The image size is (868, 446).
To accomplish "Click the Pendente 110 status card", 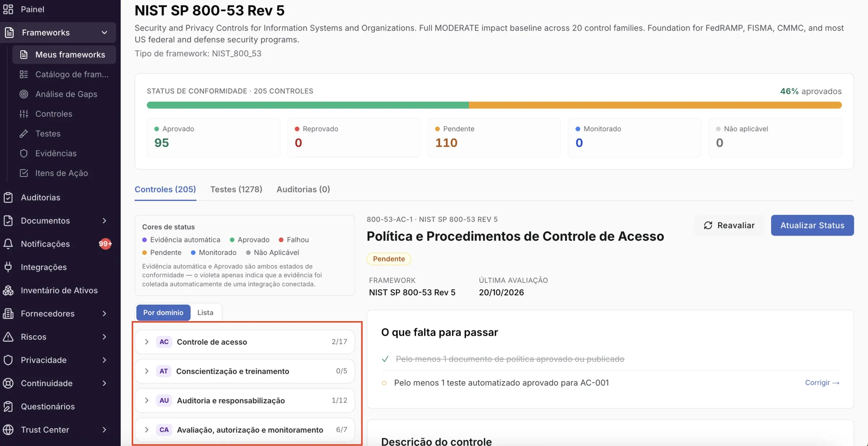I will [x=494, y=138].
